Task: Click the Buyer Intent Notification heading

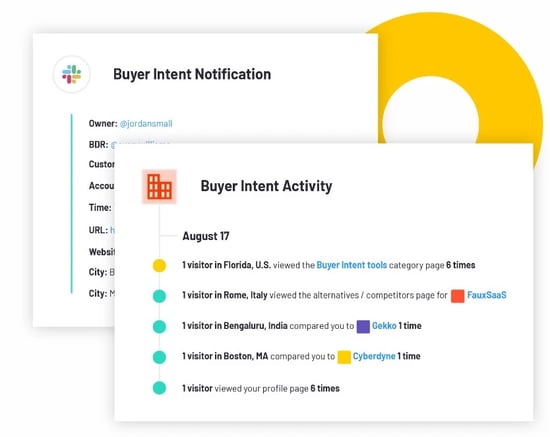Action: [x=192, y=74]
